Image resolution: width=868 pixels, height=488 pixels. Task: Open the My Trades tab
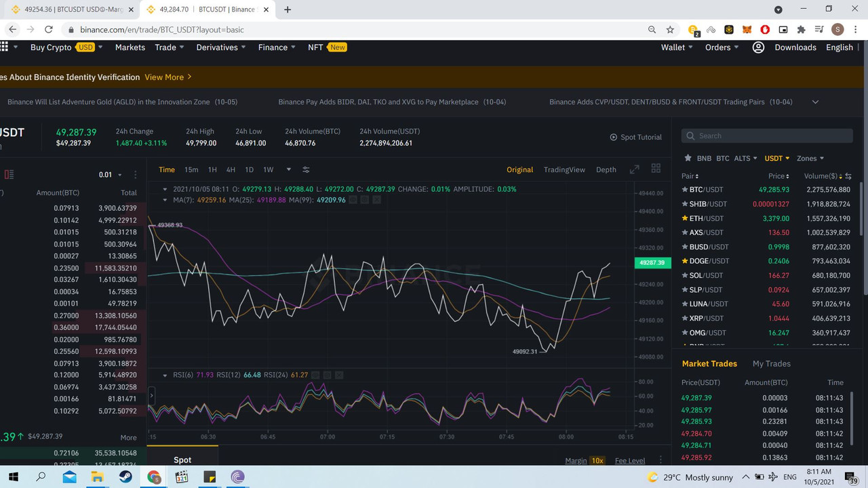772,364
